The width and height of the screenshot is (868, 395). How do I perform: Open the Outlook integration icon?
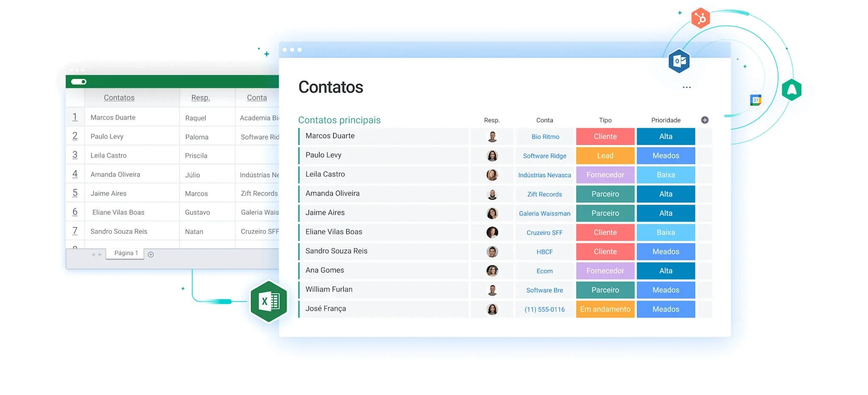click(x=679, y=61)
